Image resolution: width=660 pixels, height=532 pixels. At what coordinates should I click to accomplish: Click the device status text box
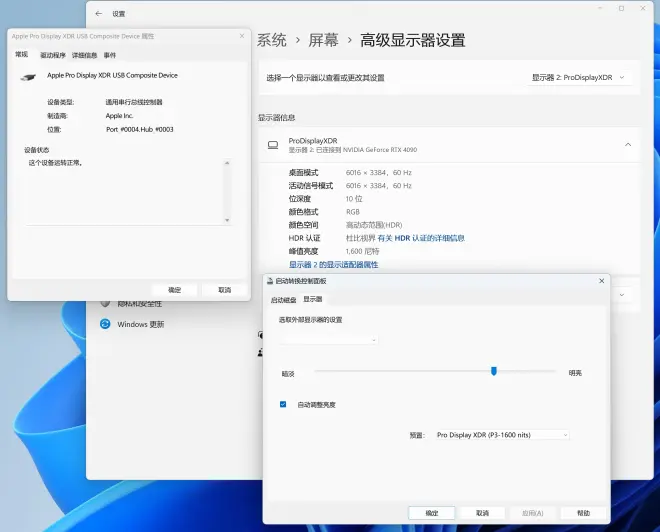[128, 192]
